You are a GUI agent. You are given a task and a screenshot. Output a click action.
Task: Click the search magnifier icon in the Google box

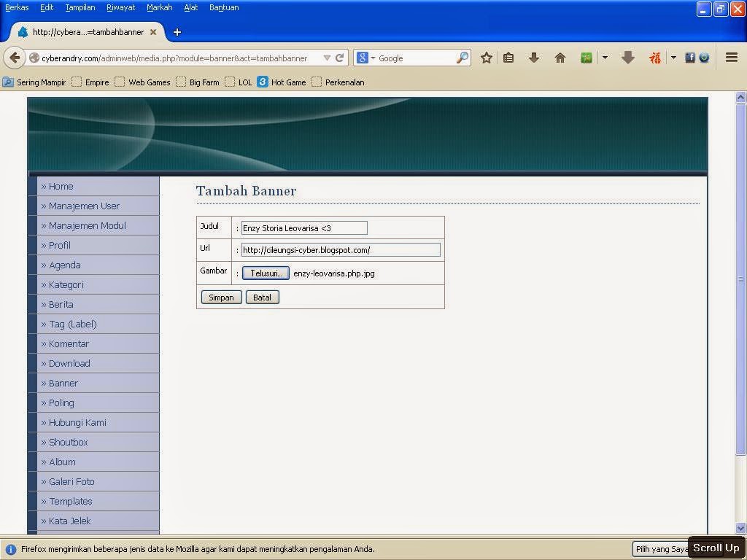462,58
